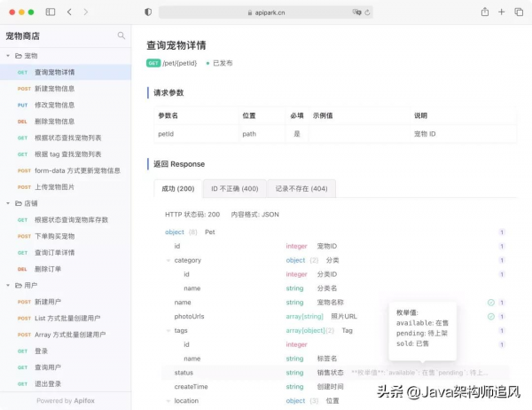Click the GET badge next to /pet/{petId}
The width and height of the screenshot is (532, 410).
(153, 63)
